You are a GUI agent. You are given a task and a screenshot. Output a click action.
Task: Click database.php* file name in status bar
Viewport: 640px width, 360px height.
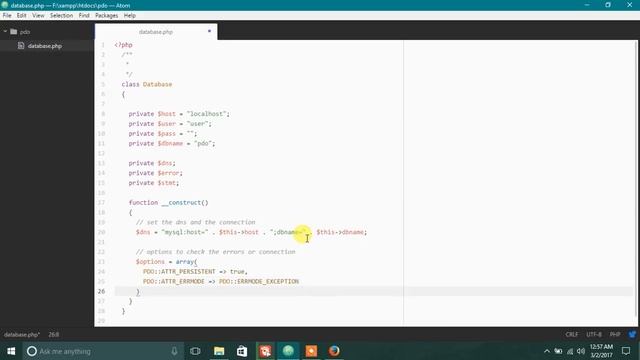pyautogui.click(x=22, y=334)
